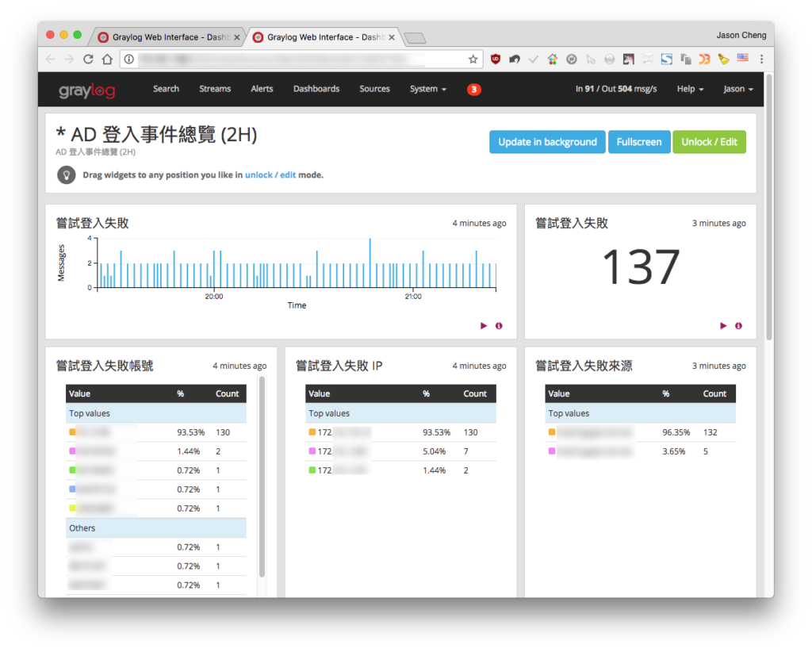
Task: Click the browser address bar
Action: 301,59
